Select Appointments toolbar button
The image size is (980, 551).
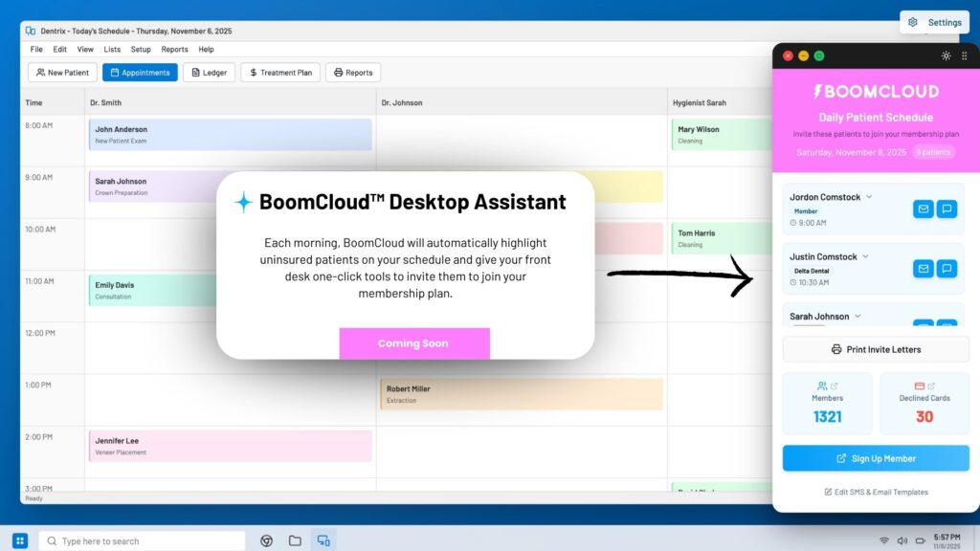pos(140,73)
